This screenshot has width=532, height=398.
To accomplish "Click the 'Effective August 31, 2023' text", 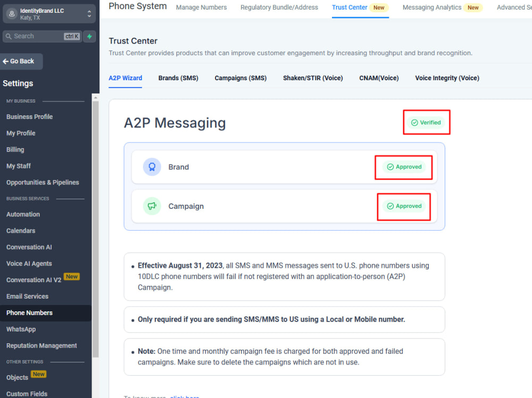I will point(180,266).
